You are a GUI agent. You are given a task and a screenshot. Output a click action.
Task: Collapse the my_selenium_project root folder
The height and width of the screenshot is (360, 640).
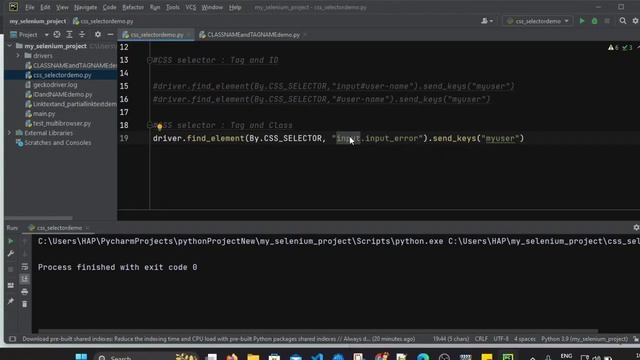pyautogui.click(x=10, y=46)
